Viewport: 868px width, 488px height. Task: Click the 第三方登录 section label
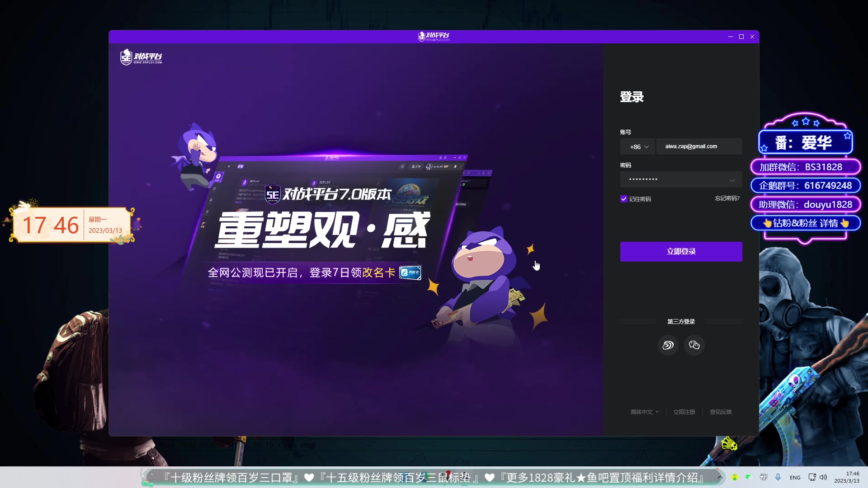pyautogui.click(x=681, y=322)
